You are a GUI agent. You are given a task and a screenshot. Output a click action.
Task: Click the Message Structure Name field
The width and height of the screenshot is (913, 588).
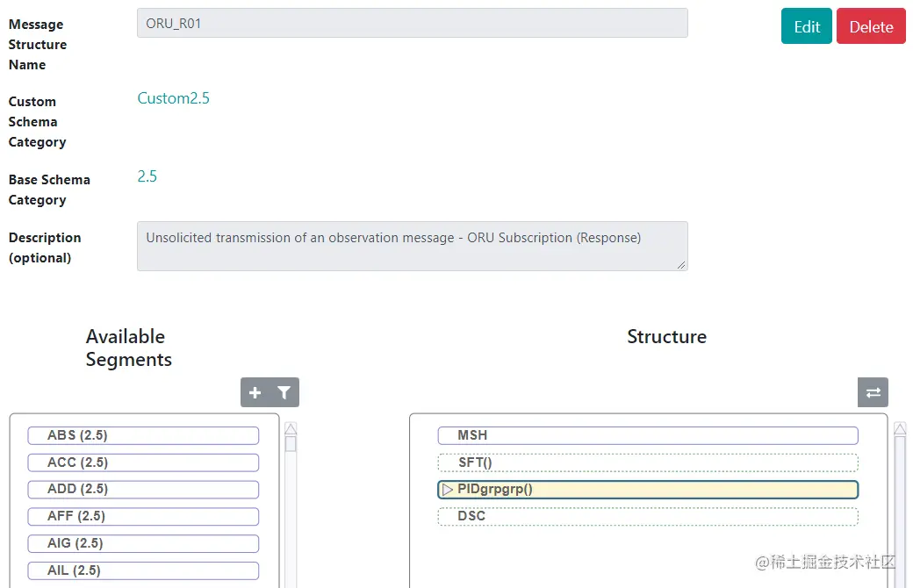tap(412, 24)
